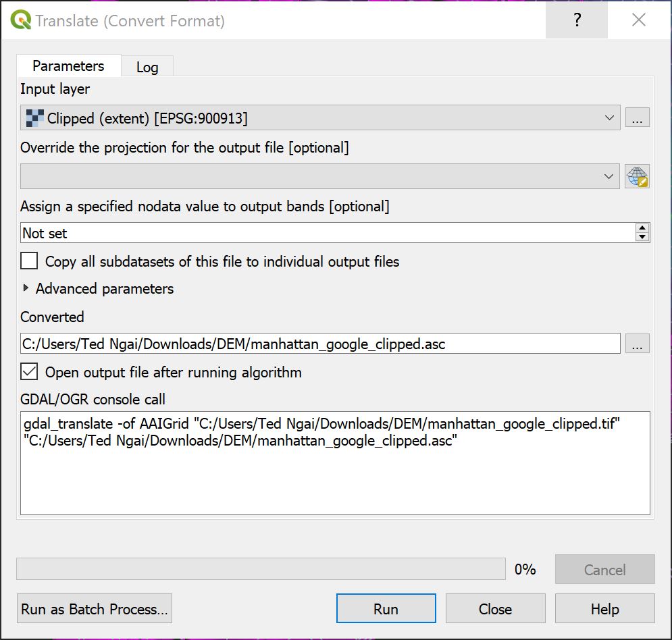Run the Translate conversion

pos(386,608)
